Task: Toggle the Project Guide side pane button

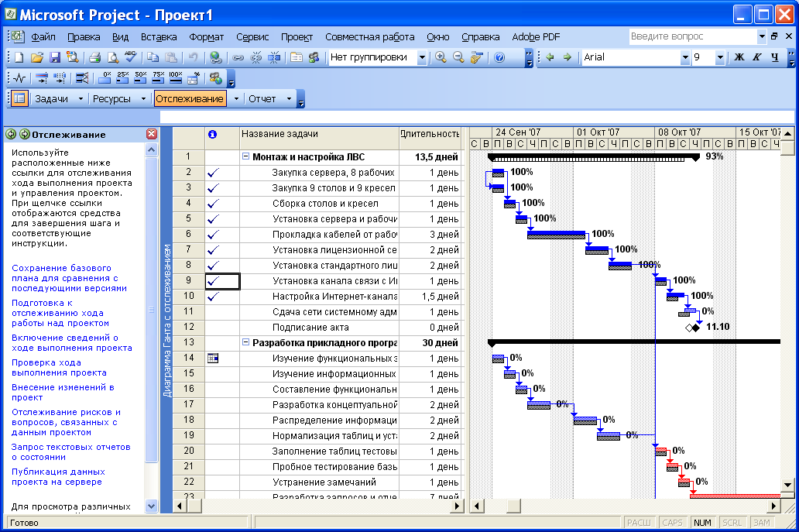Action: click(x=19, y=98)
